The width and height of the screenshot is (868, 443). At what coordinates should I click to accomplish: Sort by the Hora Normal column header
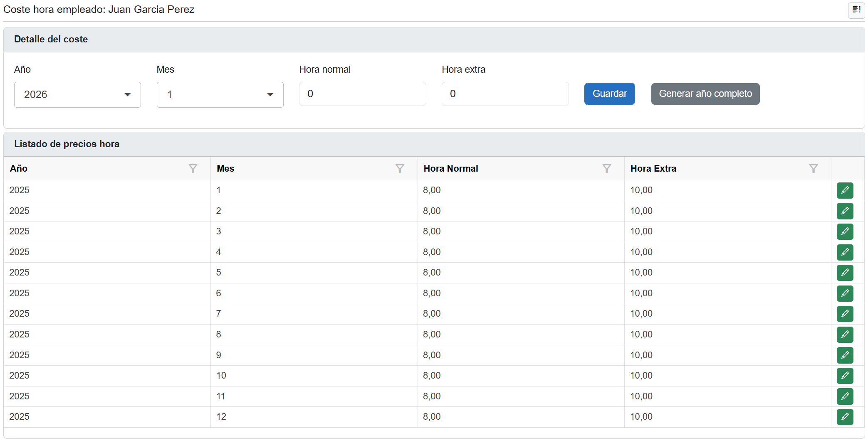(x=451, y=168)
